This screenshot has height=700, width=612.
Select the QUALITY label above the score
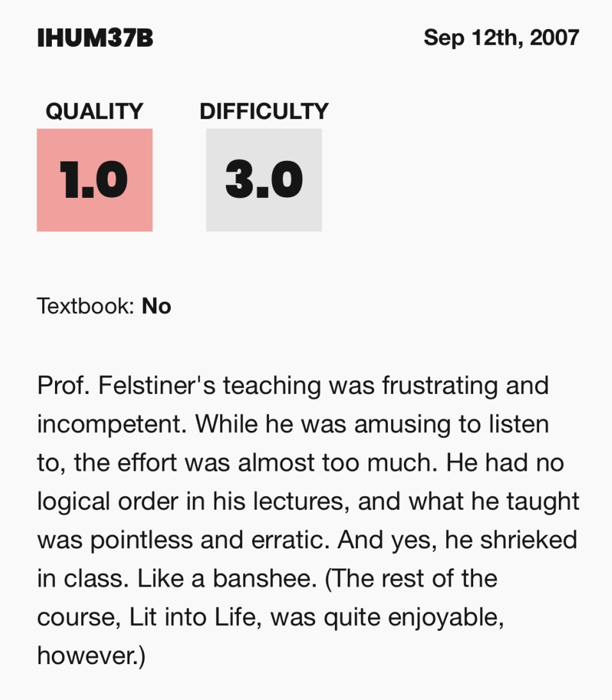(x=95, y=111)
